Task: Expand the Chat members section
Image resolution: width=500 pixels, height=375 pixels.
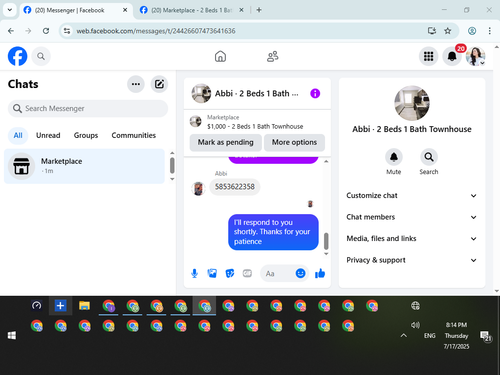Action: 412,217
